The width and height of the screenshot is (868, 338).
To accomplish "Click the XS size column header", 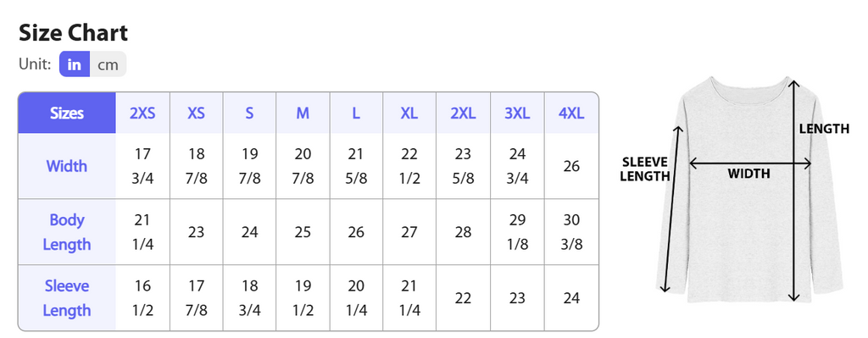I will (x=196, y=113).
